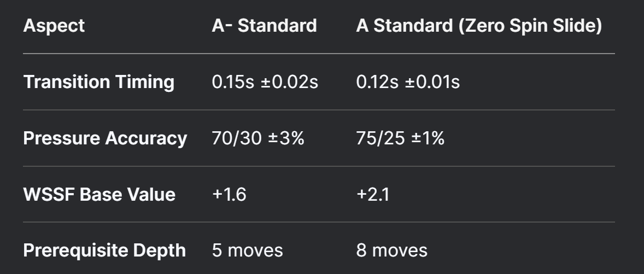Click the 8 moves cell
This screenshot has height=274, width=644.
coord(392,250)
